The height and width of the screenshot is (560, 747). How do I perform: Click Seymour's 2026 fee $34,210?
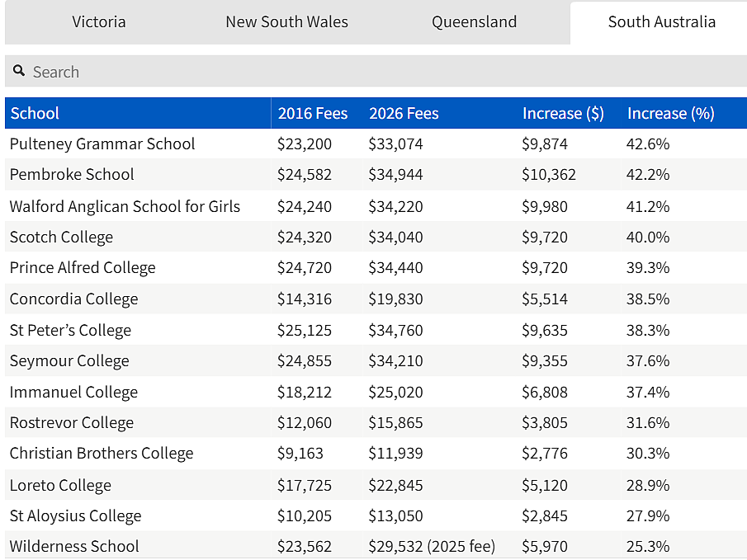point(395,361)
